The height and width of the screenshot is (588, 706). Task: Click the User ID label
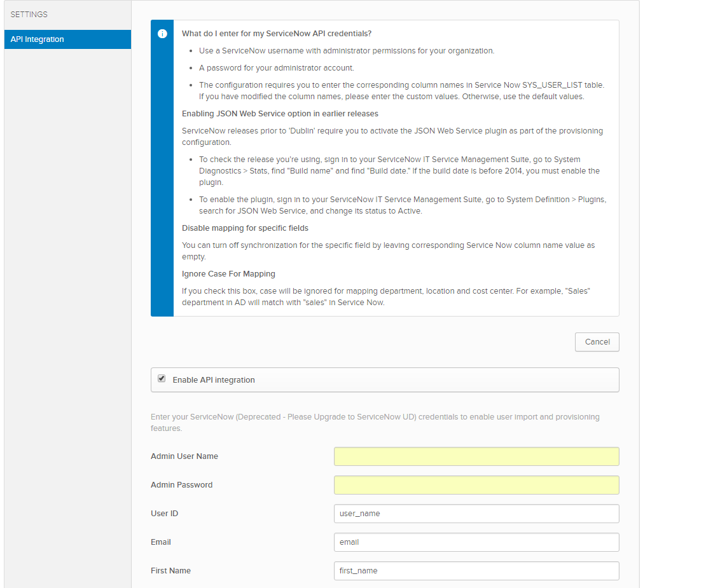point(164,514)
